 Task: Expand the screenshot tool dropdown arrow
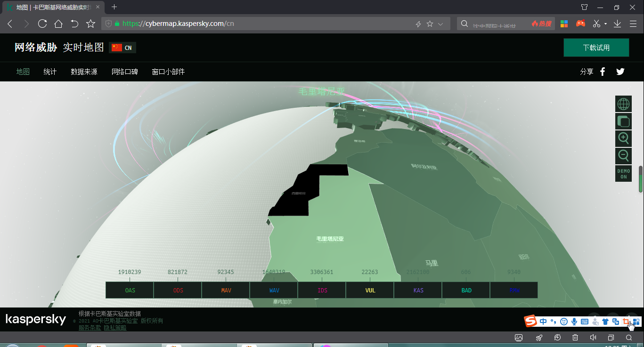coord(606,24)
